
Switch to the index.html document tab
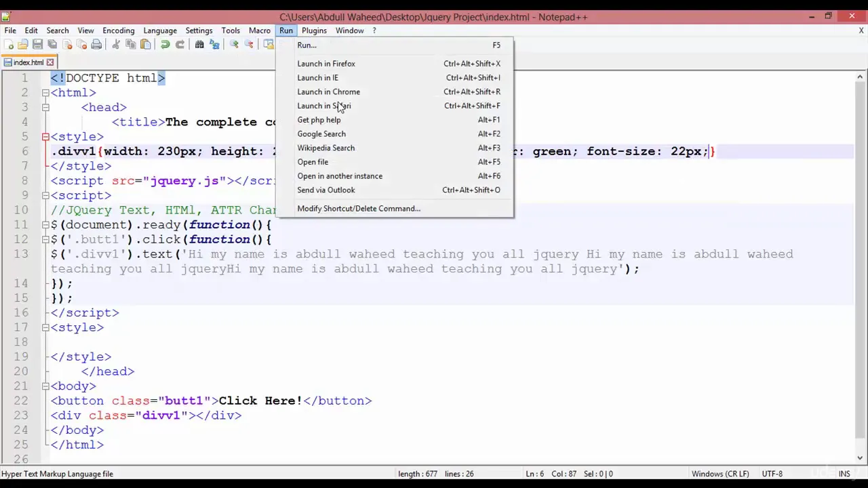point(28,62)
